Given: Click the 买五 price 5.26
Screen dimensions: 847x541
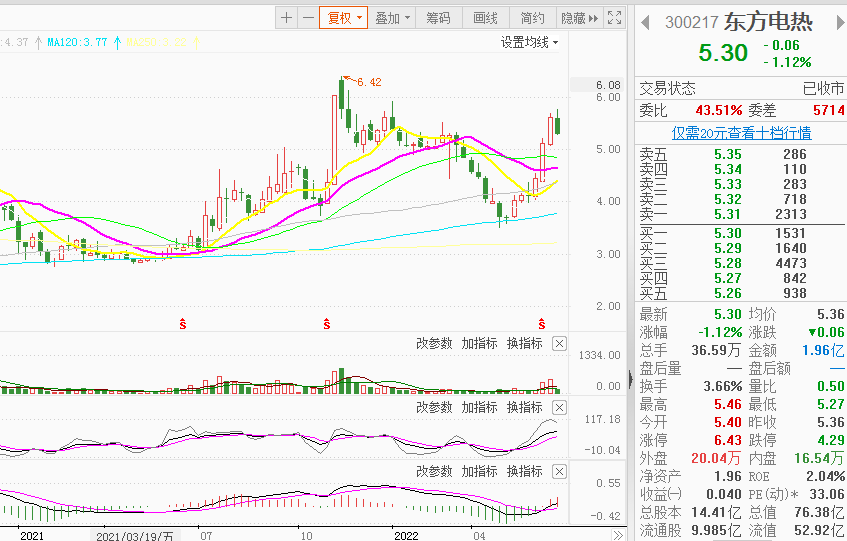Looking at the screenshot, I should (728, 293).
